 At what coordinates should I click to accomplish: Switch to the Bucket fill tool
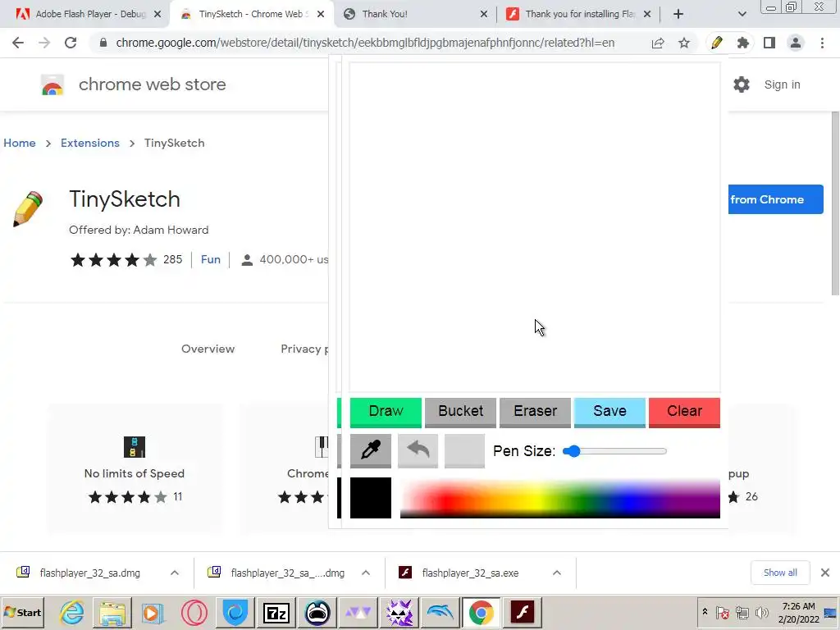[461, 412]
